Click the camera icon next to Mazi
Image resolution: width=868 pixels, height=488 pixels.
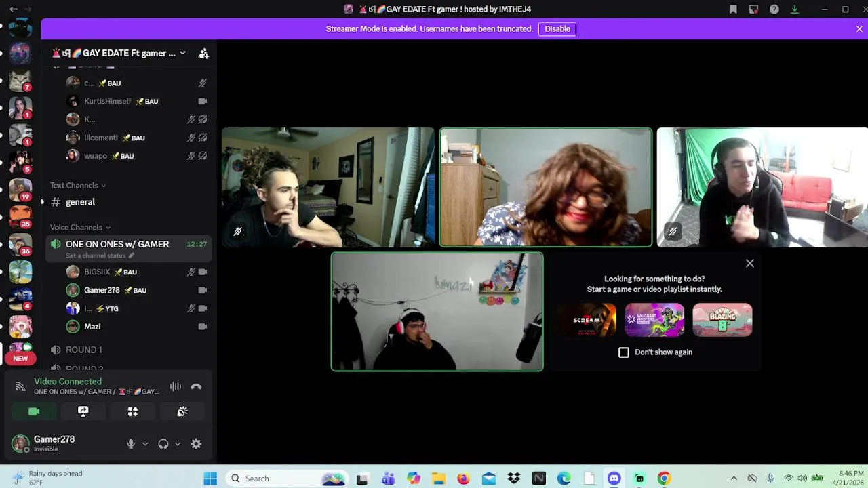[x=202, y=327]
